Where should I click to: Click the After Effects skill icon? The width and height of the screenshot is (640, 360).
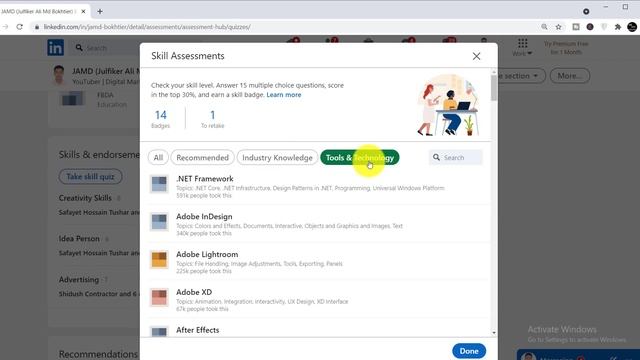(159, 331)
